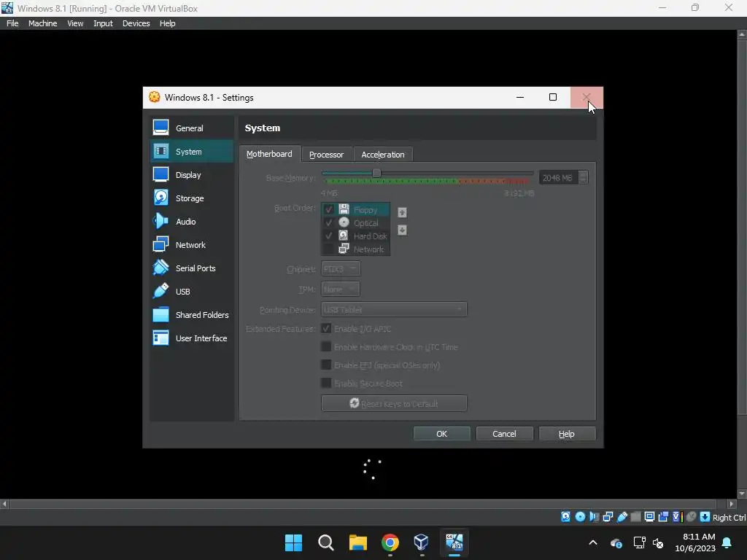Screen dimensions: 747x560
Task: Open the Serial Ports settings category
Action: [x=192, y=268]
